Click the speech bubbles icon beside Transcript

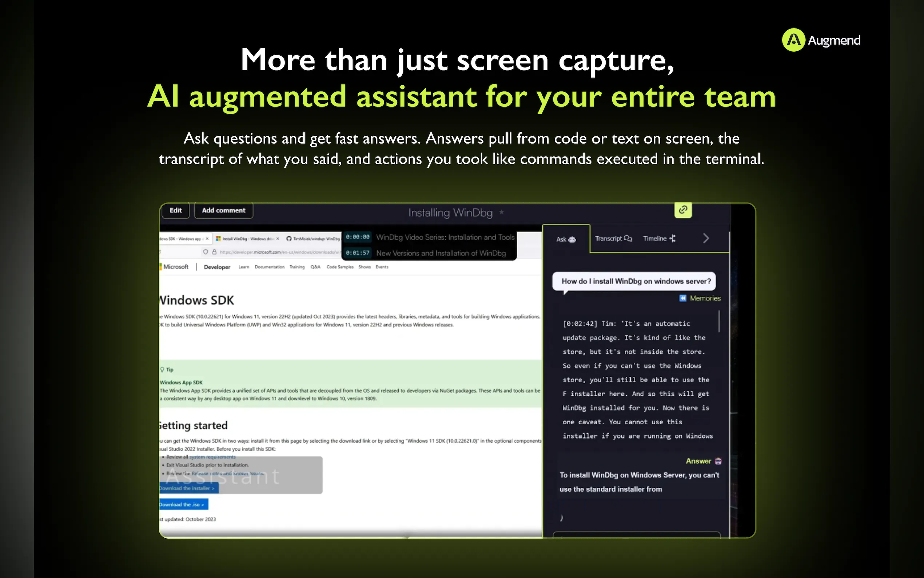click(628, 238)
